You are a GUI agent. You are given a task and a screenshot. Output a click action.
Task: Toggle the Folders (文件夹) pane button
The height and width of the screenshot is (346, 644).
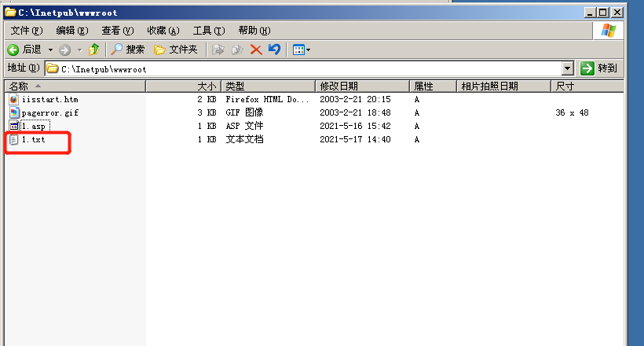click(175, 50)
